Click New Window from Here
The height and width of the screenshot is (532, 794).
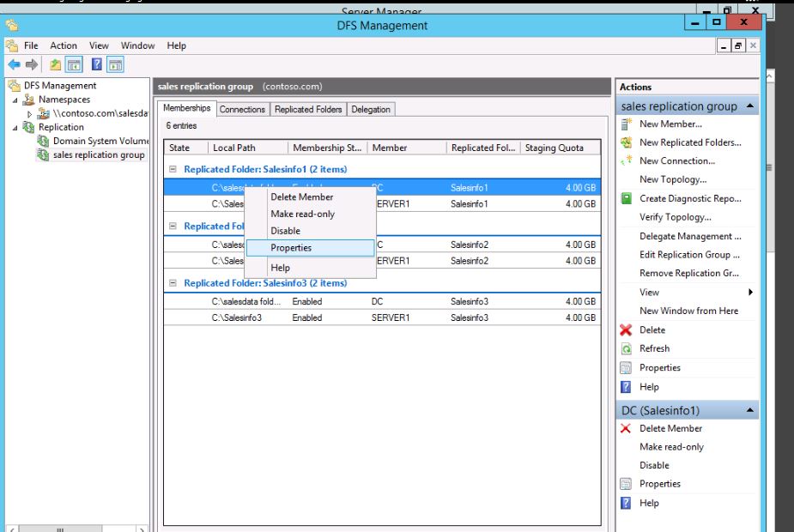pos(688,311)
